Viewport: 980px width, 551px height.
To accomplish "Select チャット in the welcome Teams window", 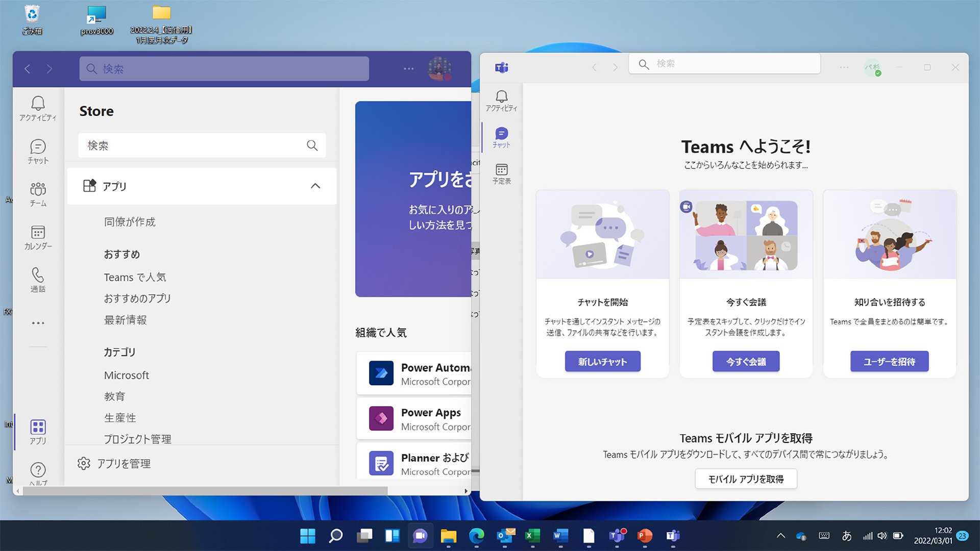I will [x=501, y=138].
